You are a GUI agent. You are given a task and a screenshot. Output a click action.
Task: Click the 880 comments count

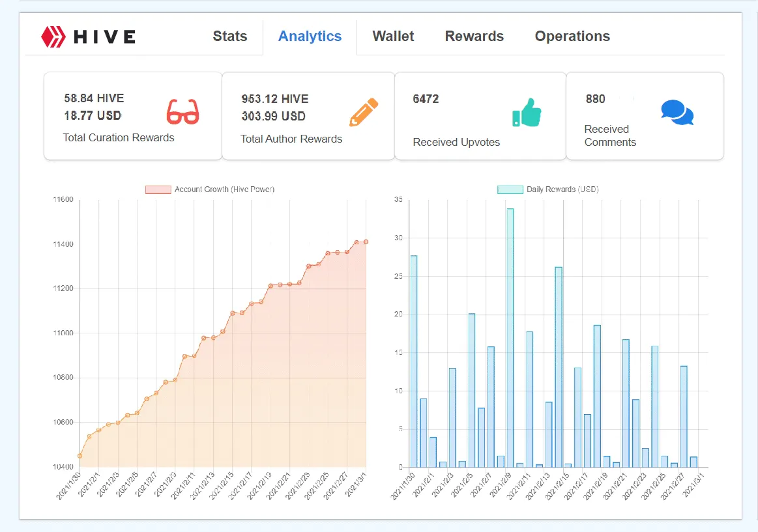[596, 99]
